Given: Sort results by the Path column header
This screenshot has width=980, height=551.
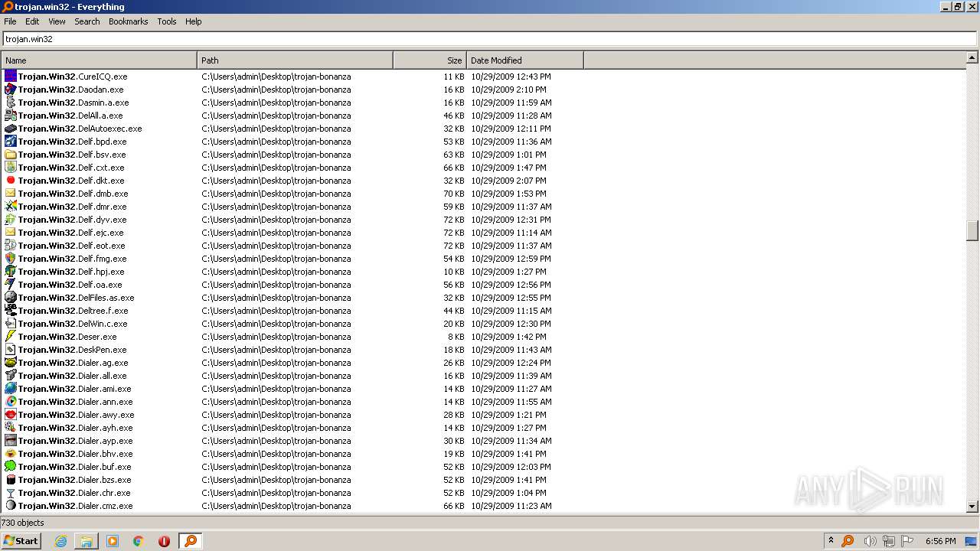Looking at the screenshot, I should coord(295,60).
